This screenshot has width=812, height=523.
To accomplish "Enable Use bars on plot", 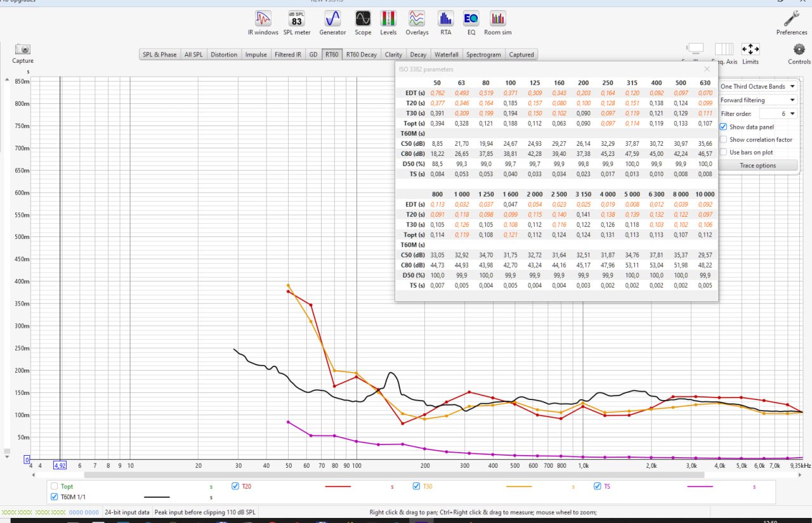I will tap(724, 152).
